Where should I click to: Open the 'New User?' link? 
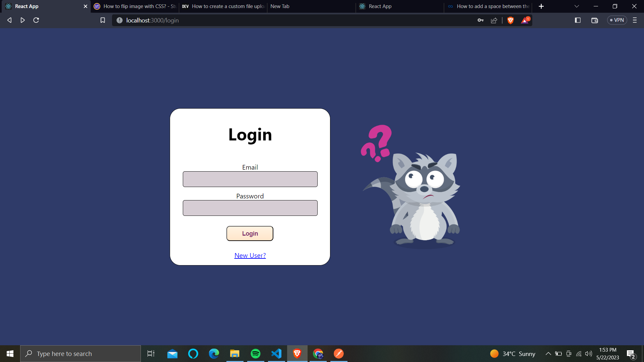(250, 255)
